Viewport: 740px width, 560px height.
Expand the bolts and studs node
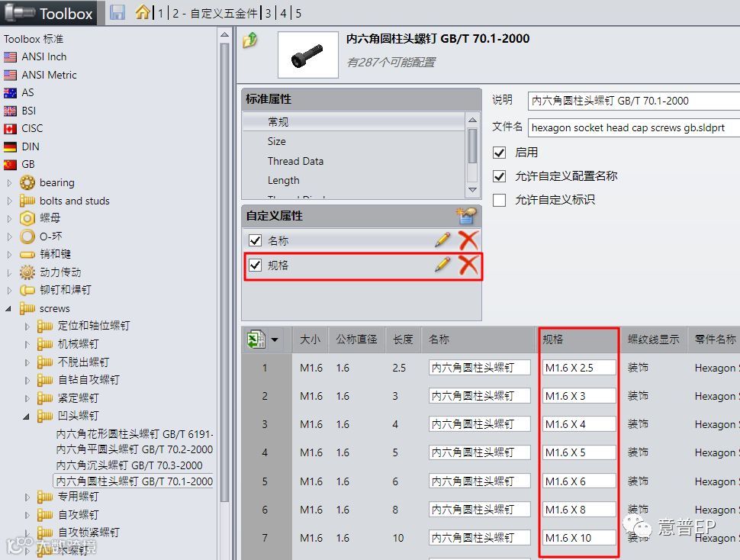9,201
